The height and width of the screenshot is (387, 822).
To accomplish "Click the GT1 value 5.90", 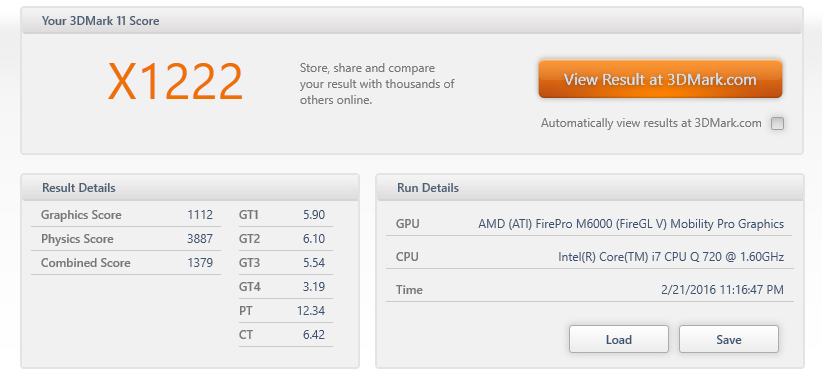I will click(313, 215).
